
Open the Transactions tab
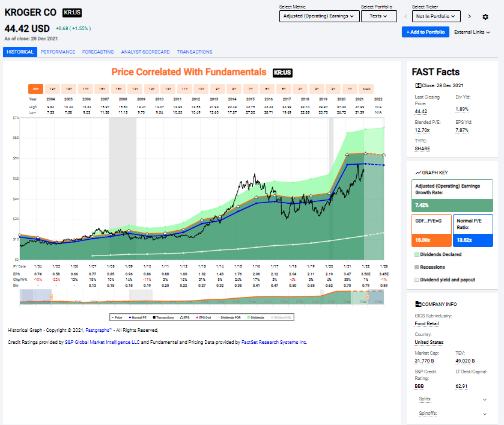pyautogui.click(x=195, y=52)
